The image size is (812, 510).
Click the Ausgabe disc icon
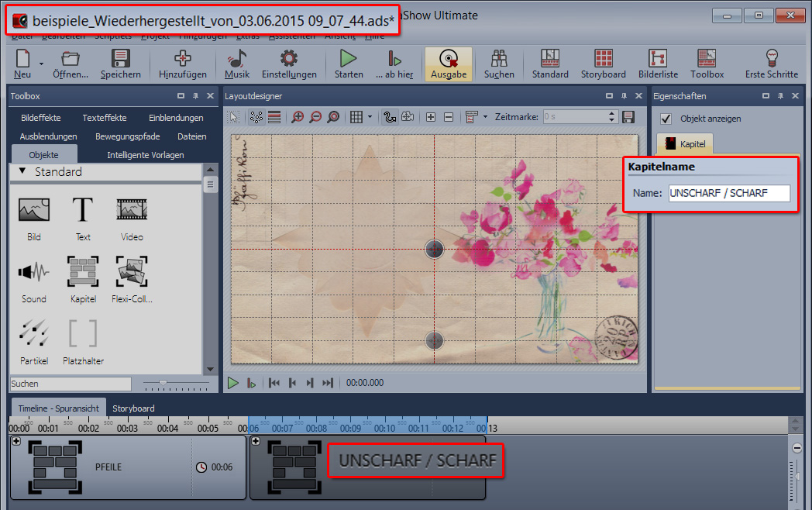pyautogui.click(x=448, y=59)
